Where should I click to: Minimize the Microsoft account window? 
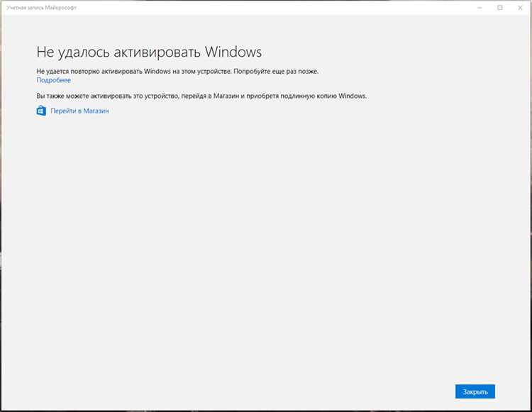pos(480,8)
